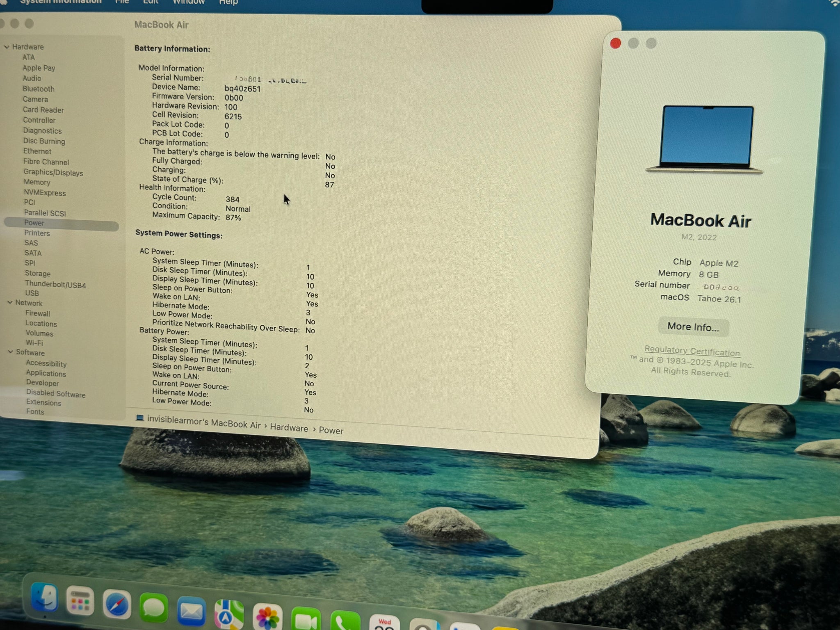Open Maps app in dock

click(229, 614)
